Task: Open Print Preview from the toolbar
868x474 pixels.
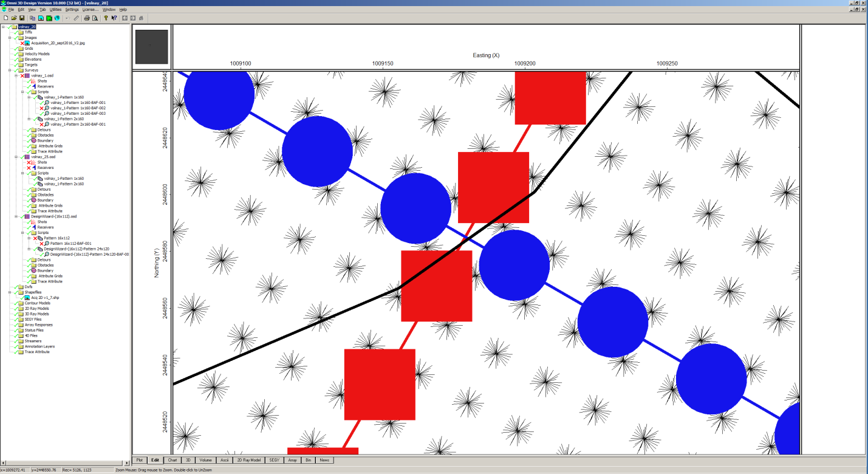Action: (94, 18)
